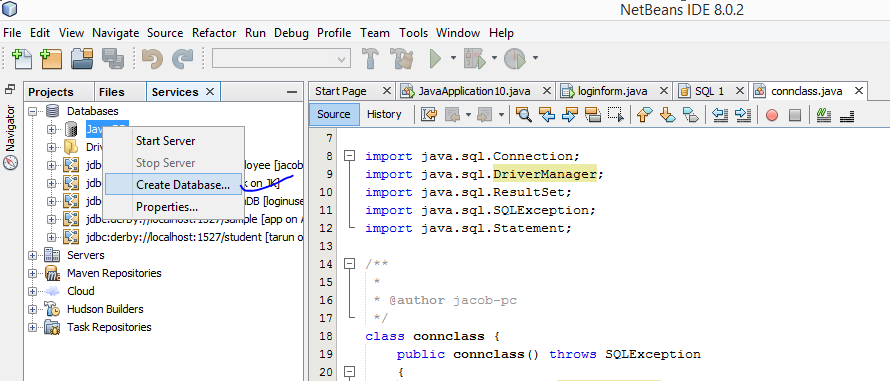Click the Stop Macro Recording square
The width and height of the screenshot is (890, 381).
pos(795,115)
